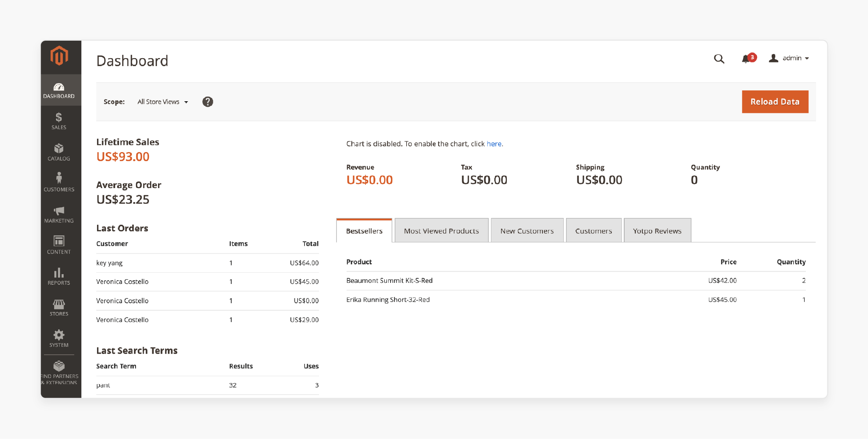Image resolution: width=868 pixels, height=439 pixels.
Task: Click the scope help question mark icon
Action: [x=208, y=102]
